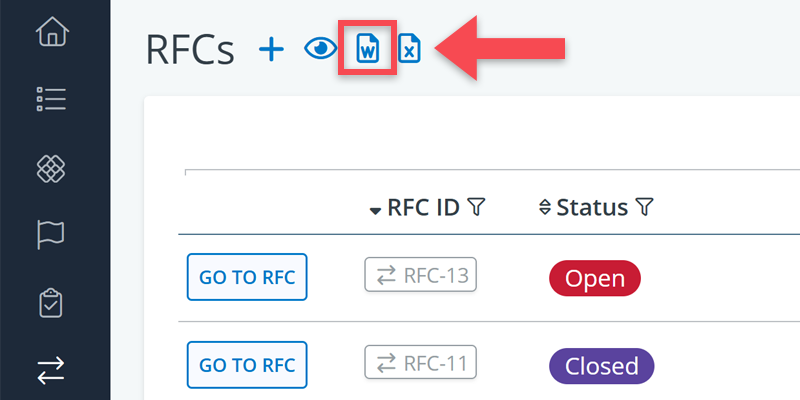Filter the RFC ID column
The width and height of the screenshot is (800, 400).
coord(476,208)
